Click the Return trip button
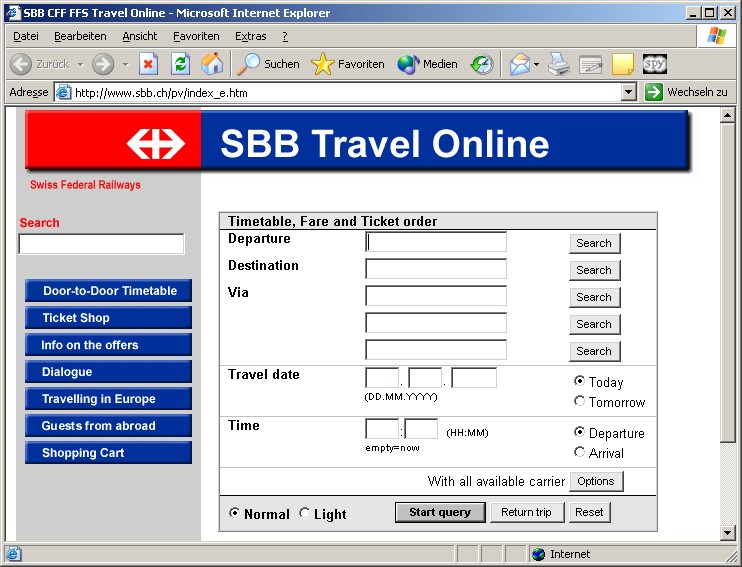 (x=527, y=512)
